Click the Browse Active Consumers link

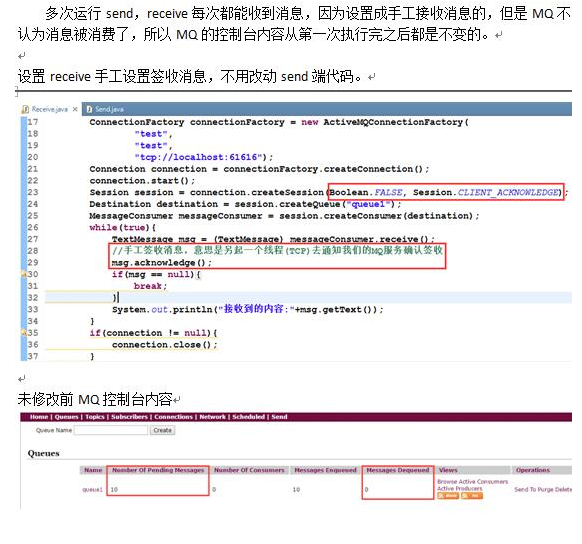(x=472, y=481)
